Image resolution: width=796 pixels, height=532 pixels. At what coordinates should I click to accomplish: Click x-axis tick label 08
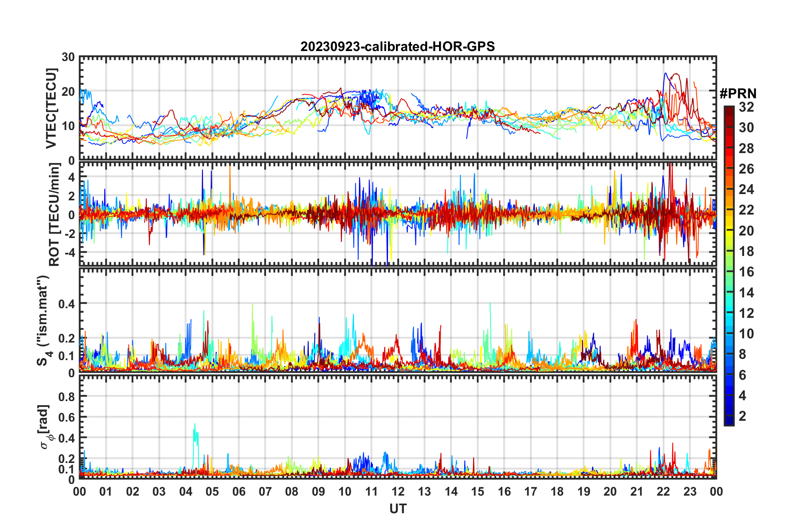pyautogui.click(x=292, y=491)
